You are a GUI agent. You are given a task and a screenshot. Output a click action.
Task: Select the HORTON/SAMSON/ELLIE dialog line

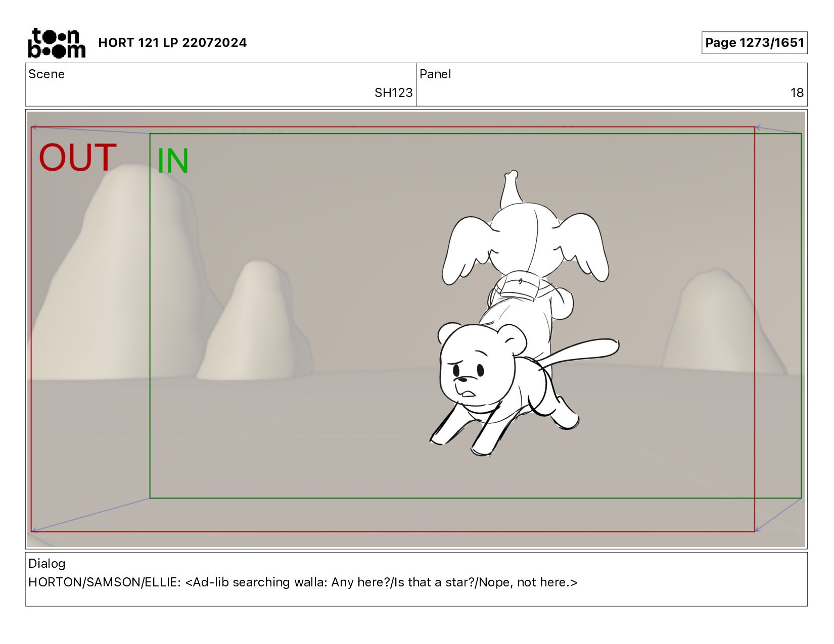(303, 582)
